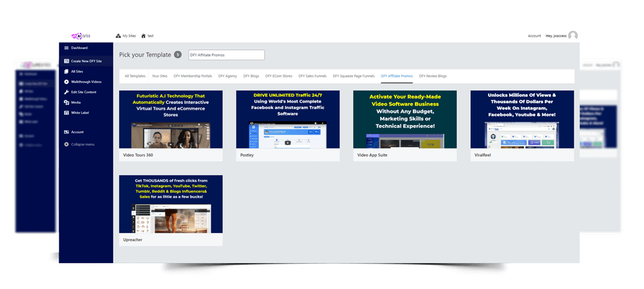Open the DFY Membership Portals tab
Screen dimensions: 644x289
(193, 76)
